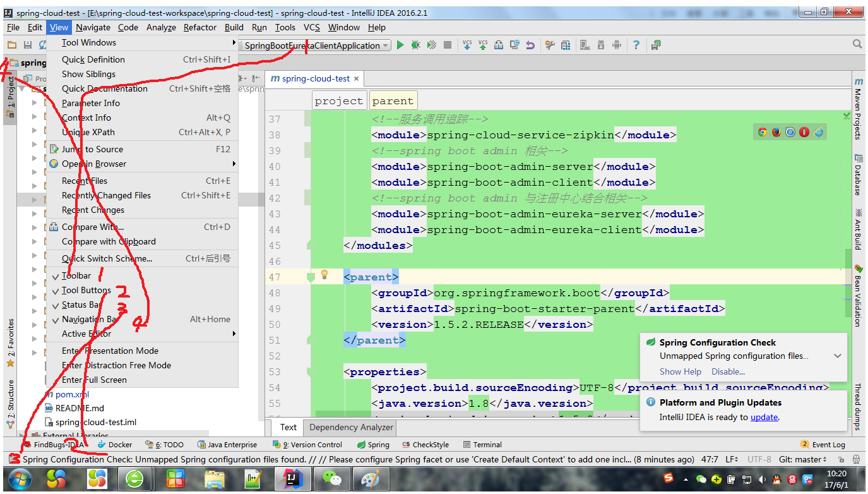Open Project Structure toolbar icon
Screen dimensions: 868x494
[566, 45]
